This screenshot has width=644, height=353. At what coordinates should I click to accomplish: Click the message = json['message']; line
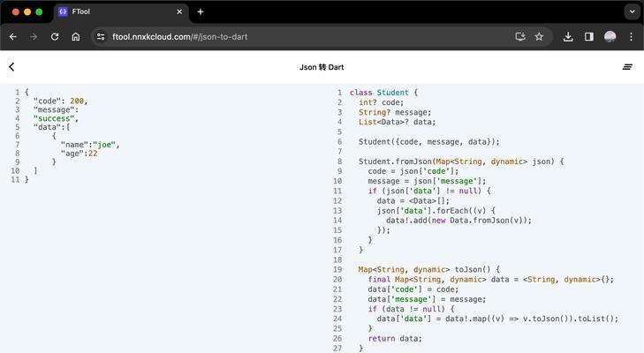[x=428, y=181]
